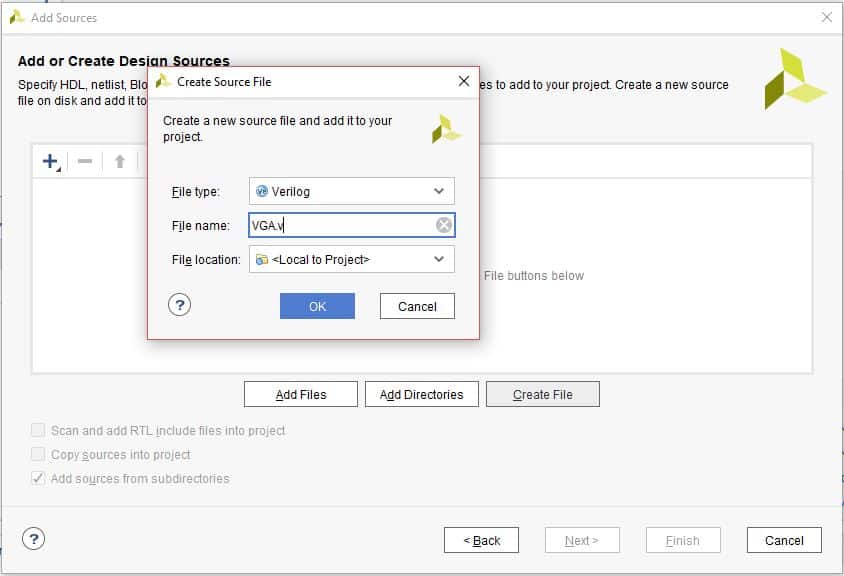This screenshot has height=576, width=844.
Task: Toggle Scan and add RTL include files
Action: tap(38, 430)
